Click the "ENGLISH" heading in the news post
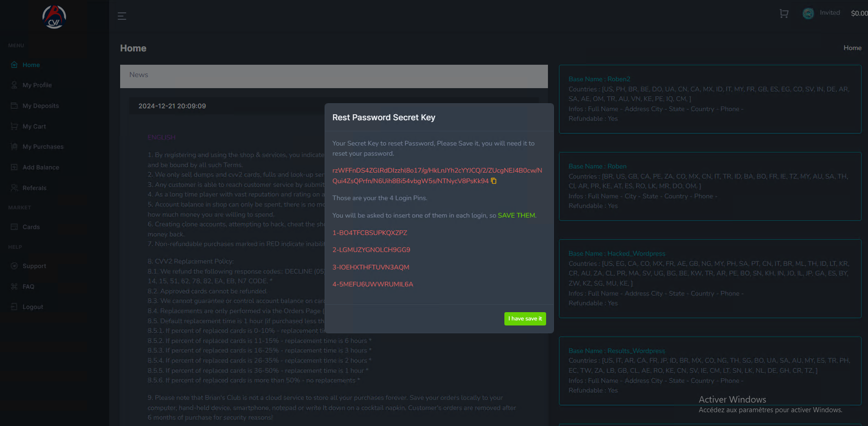This screenshot has width=868, height=426. click(x=161, y=137)
